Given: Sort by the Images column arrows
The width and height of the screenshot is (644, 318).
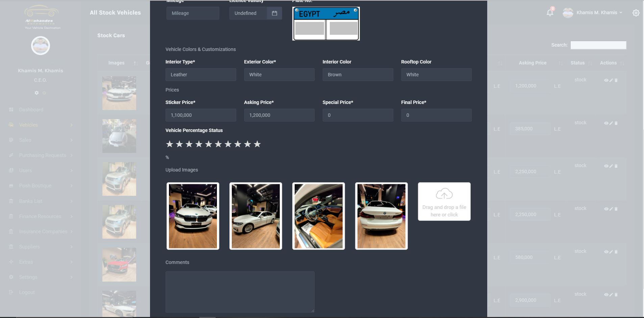Looking at the screenshot, I should click(135, 63).
